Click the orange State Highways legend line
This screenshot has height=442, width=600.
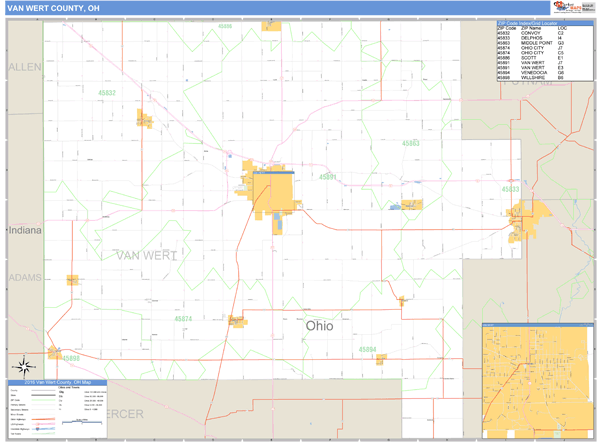pyautogui.click(x=43, y=419)
